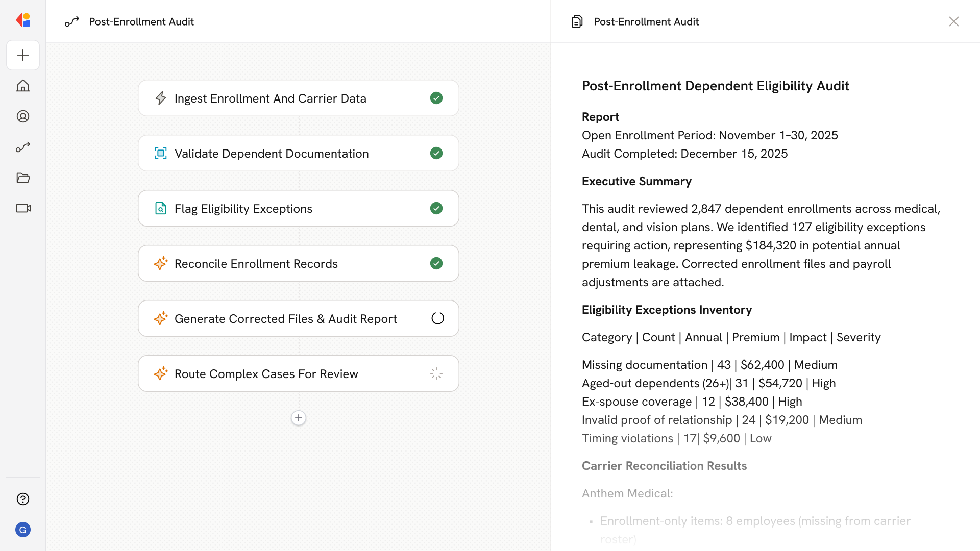This screenshot has height=551, width=980.
Task: Click the app logo in top-left corner
Action: 23,20
